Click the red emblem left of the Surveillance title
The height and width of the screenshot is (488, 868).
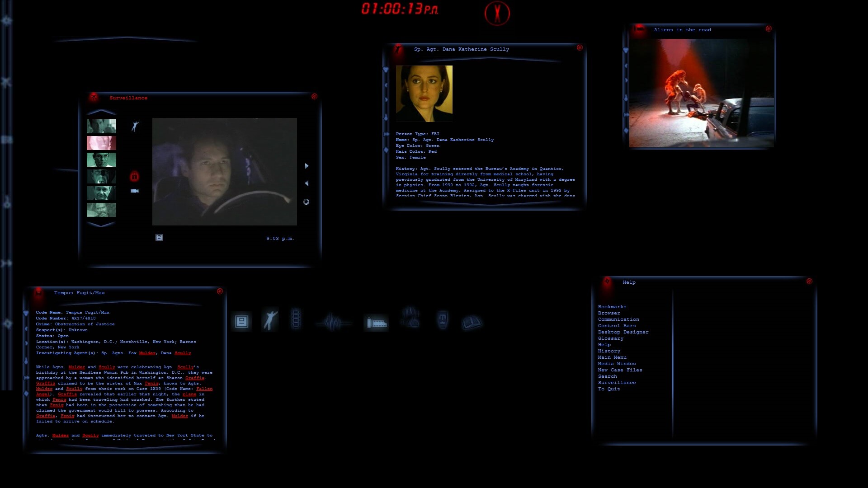coord(94,97)
